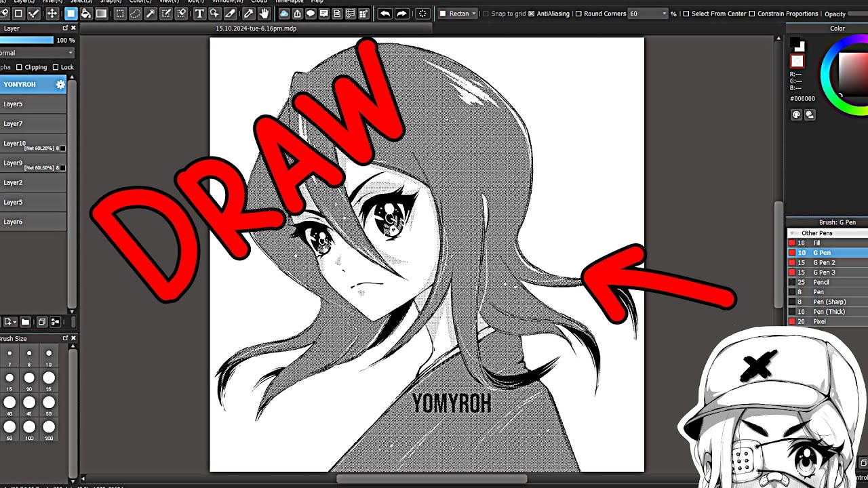This screenshot has width=868, height=488.
Task: Select the G Pen 2 brush
Action: click(827, 262)
